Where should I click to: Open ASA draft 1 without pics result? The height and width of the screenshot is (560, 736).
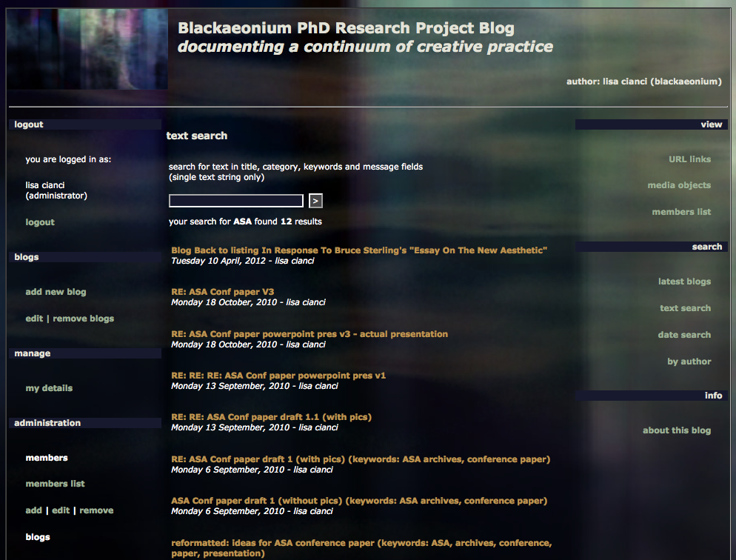coord(359,501)
